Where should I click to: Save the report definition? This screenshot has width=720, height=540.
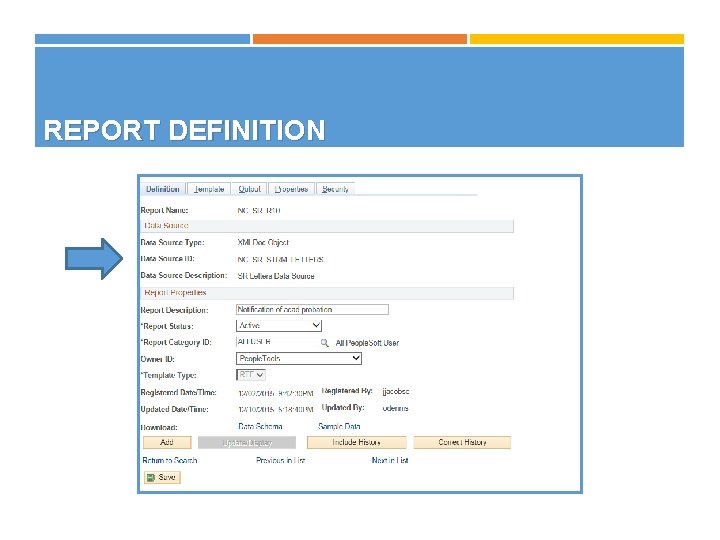[x=162, y=478]
